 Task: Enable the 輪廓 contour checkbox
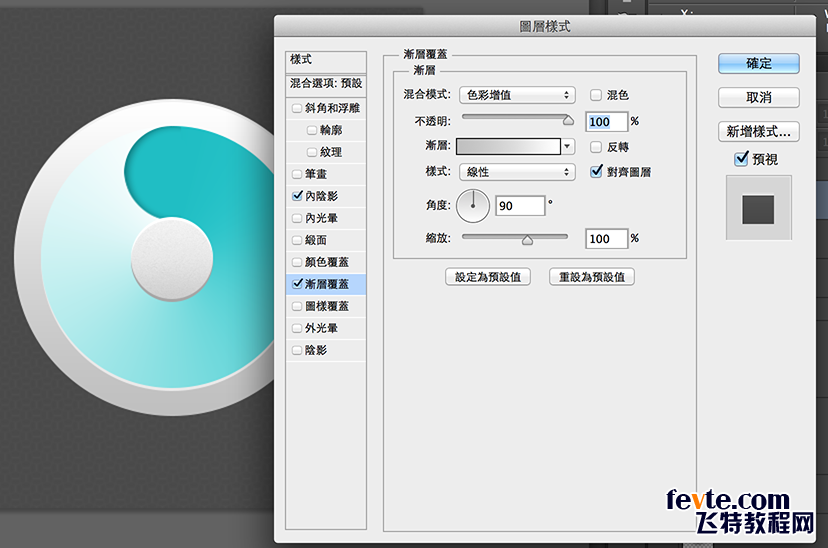tap(312, 130)
